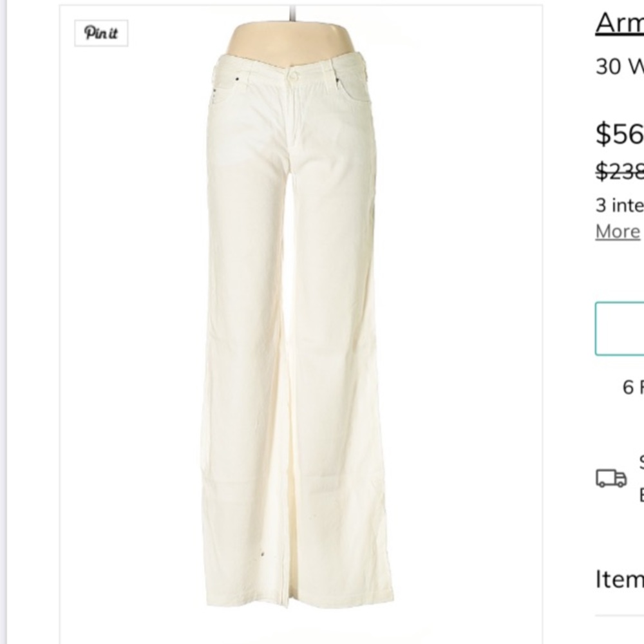Click the $56 sale price
The width and height of the screenshot is (644, 644).
point(617,133)
